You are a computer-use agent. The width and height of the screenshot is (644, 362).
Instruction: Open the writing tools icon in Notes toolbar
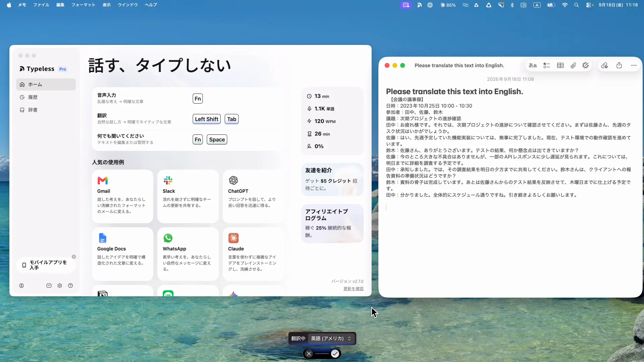586,65
